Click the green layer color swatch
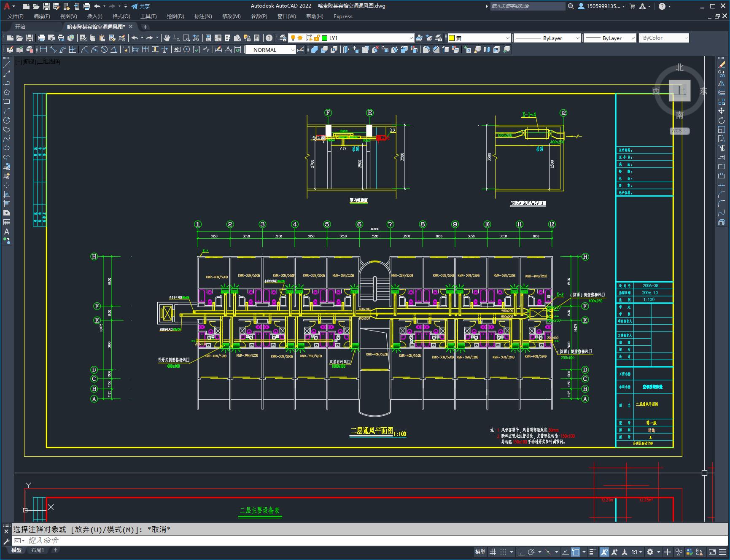This screenshot has height=560, width=730. (x=324, y=38)
